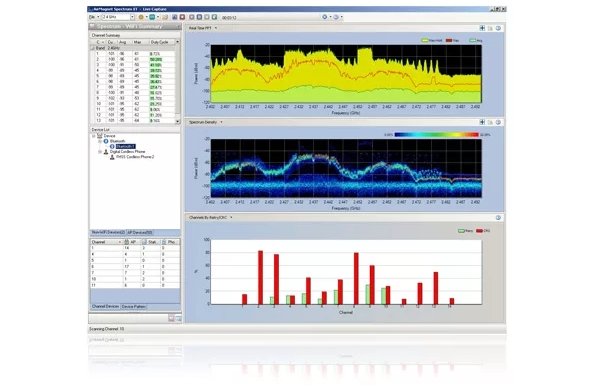Click marker icon on Spectrum Density panel
600x390 pixels.
pyautogui.click(x=482, y=122)
